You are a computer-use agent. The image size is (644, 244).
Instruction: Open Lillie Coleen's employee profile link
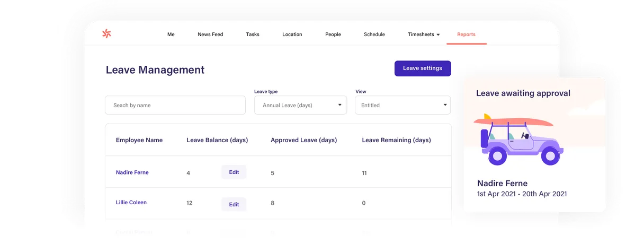click(131, 202)
